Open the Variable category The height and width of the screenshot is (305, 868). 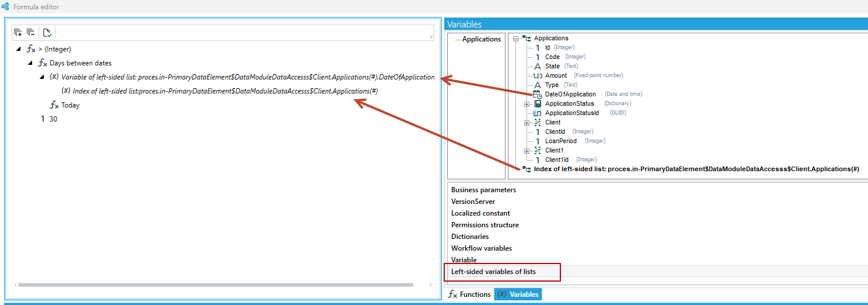[464, 260]
